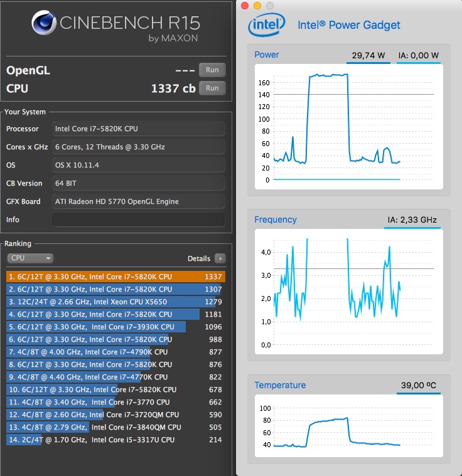Select ranking row 10 with score 678
This screenshot has width=462, height=476.
tap(115, 389)
